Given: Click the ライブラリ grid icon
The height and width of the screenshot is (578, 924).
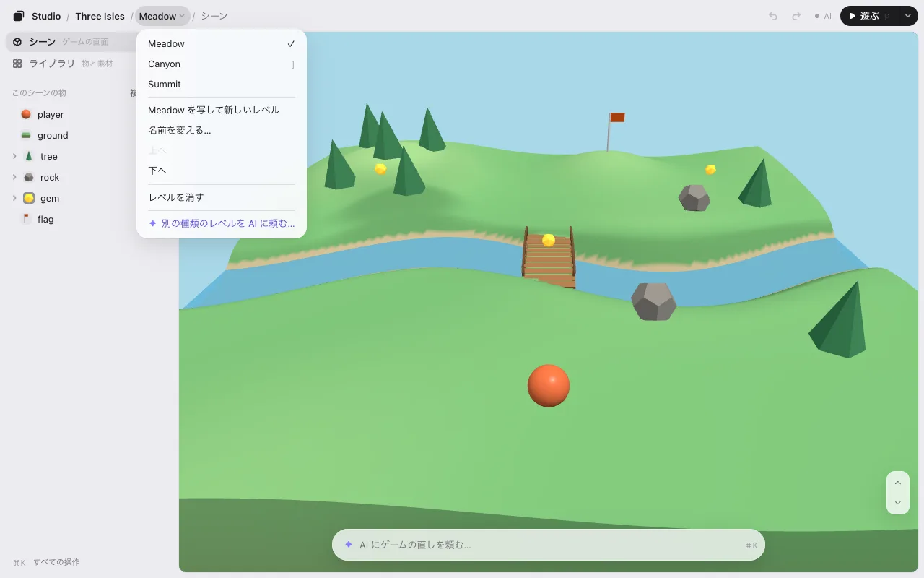Looking at the screenshot, I should pyautogui.click(x=17, y=64).
